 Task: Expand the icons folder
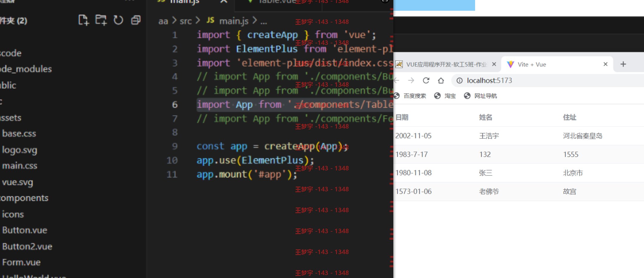point(13,214)
